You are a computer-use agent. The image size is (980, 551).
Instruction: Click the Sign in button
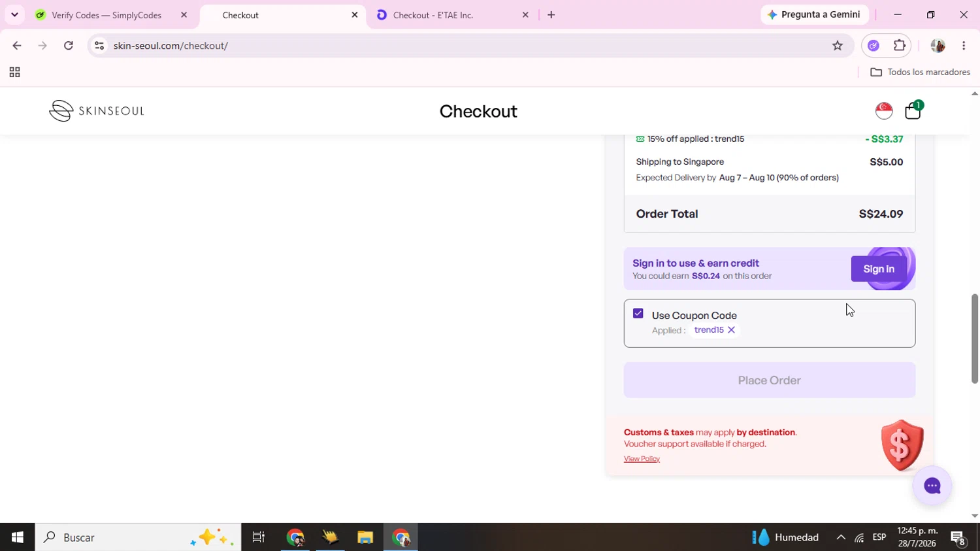pos(879,269)
